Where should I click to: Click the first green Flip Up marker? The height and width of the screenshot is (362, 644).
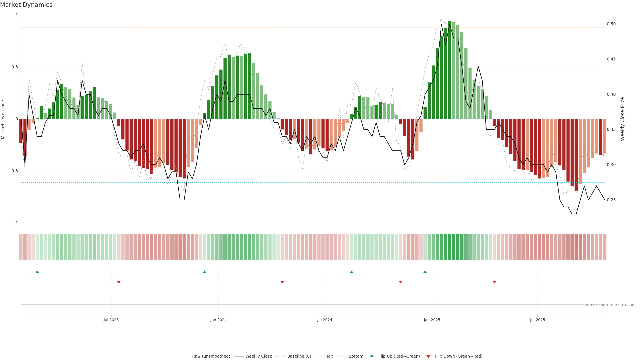click(37, 272)
